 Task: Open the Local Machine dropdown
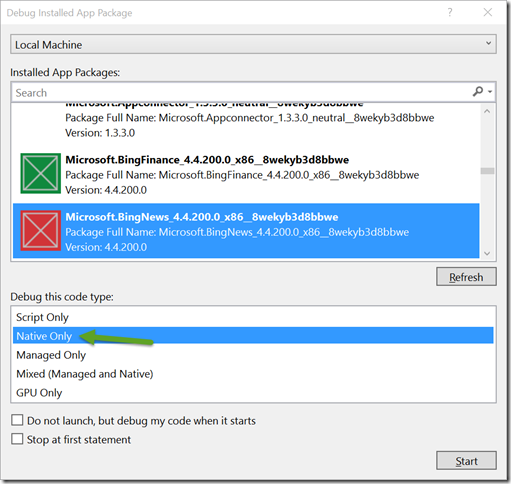click(x=253, y=44)
